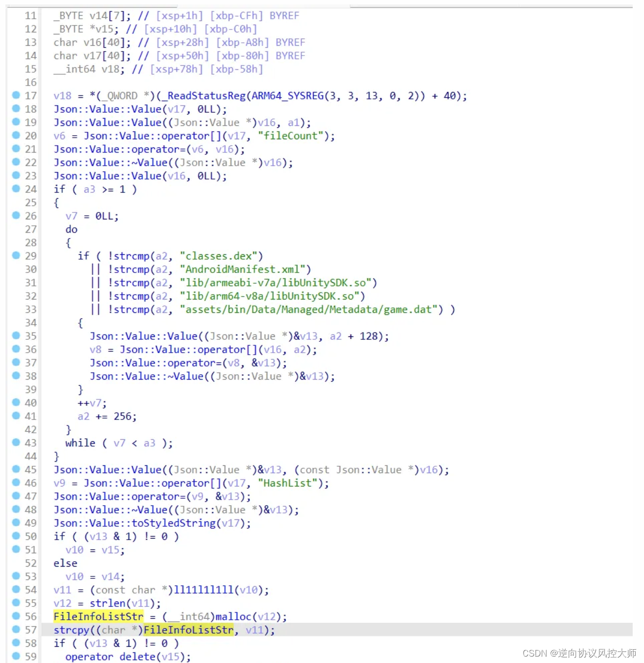Click the malloc call
Image resolution: width=644 pixels, height=663 pixels.
tap(234, 616)
